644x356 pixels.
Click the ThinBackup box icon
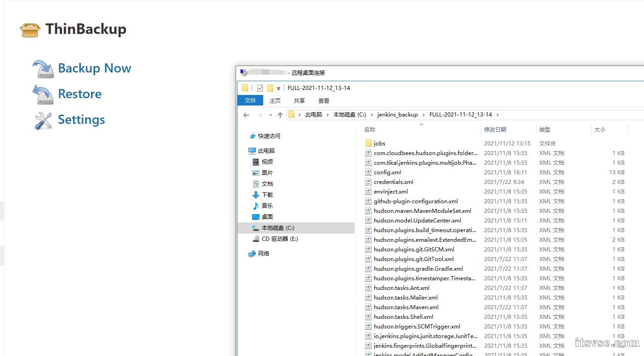tap(30, 30)
